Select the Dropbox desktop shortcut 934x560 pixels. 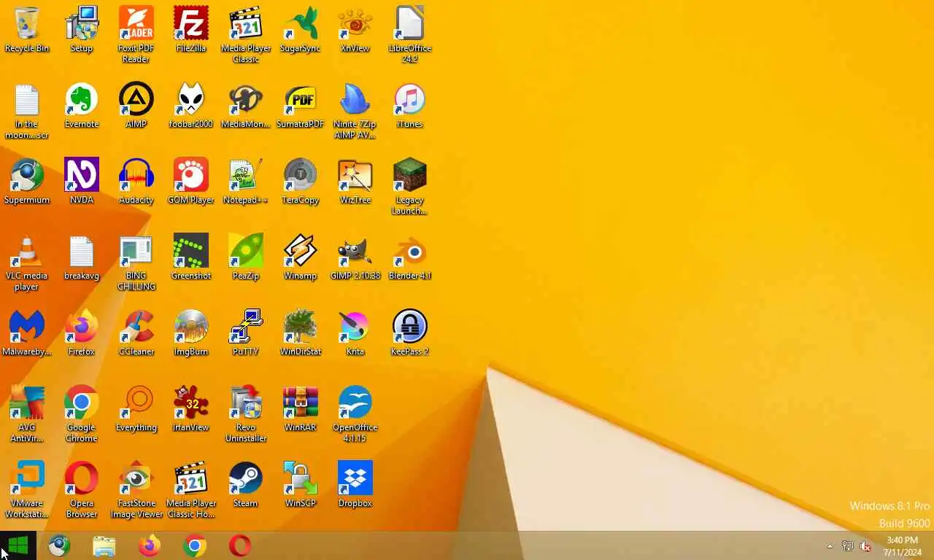click(x=355, y=478)
